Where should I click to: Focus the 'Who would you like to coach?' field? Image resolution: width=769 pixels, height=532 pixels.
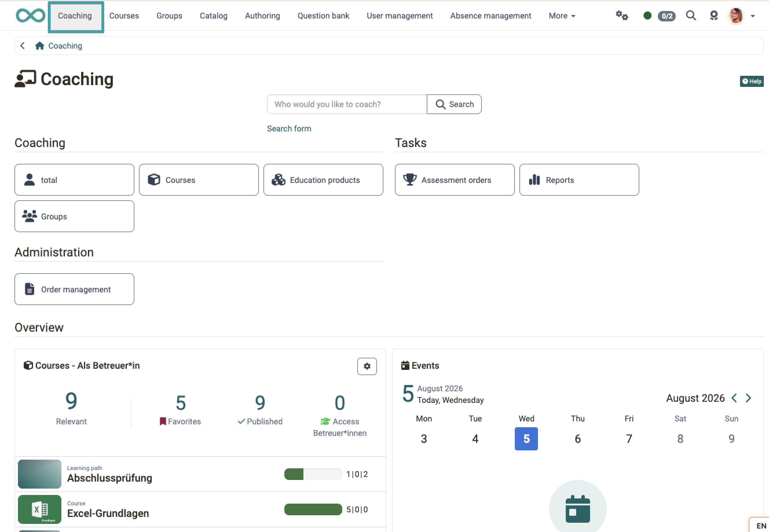tap(347, 104)
